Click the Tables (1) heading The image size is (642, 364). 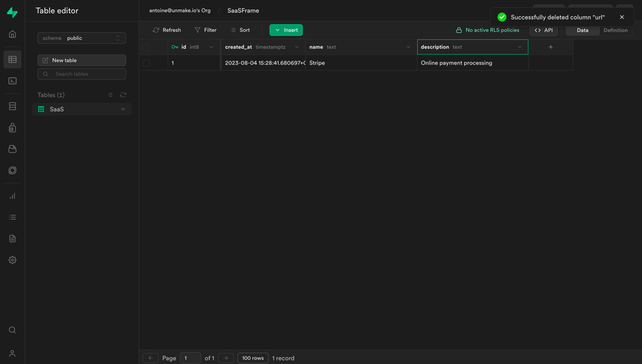coord(52,95)
